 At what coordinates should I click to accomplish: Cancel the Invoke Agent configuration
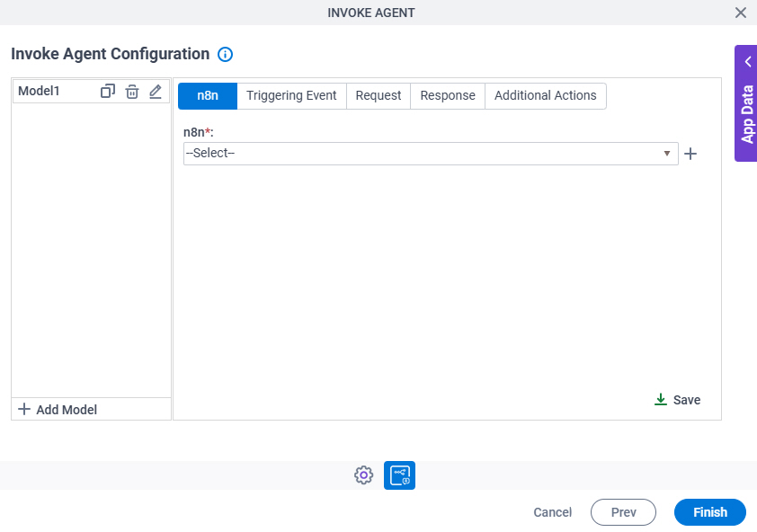(x=552, y=512)
